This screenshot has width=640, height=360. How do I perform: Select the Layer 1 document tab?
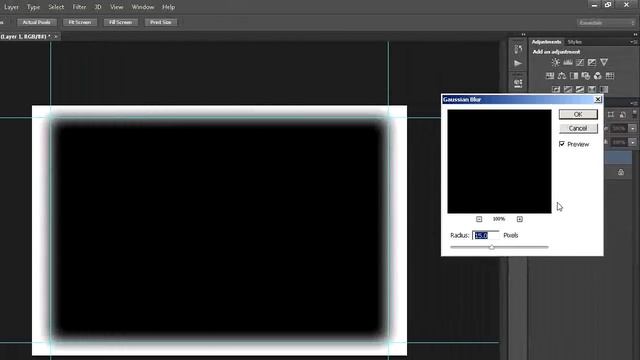[x=25, y=37]
